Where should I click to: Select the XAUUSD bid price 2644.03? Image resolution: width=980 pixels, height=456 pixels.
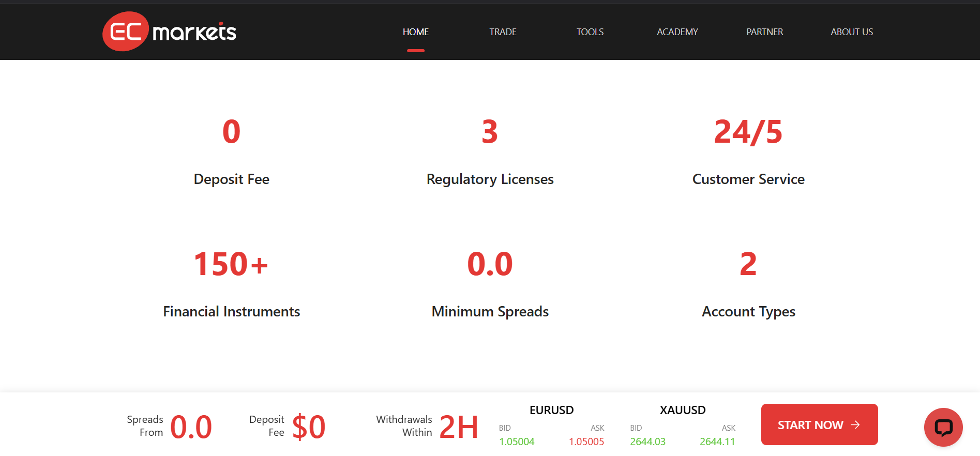(x=647, y=442)
